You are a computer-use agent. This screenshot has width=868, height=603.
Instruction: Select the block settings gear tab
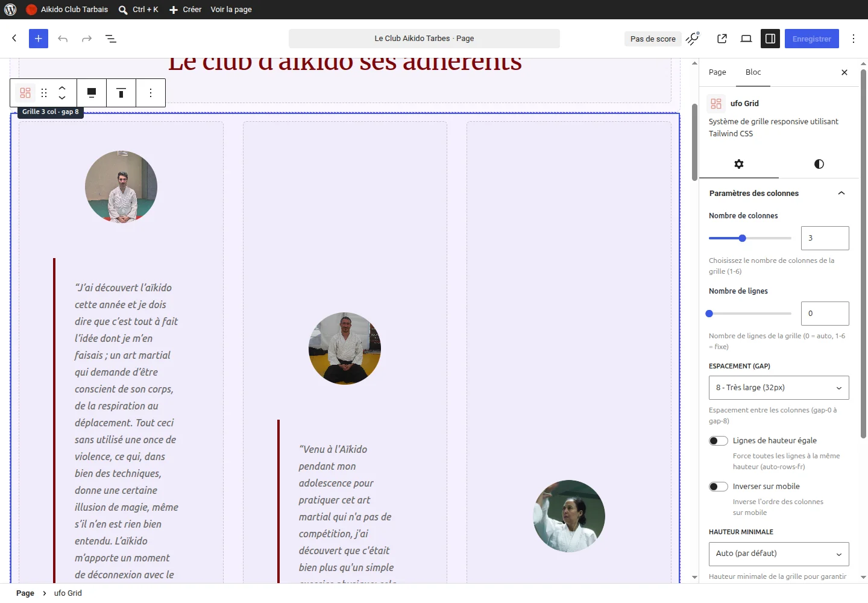(739, 164)
